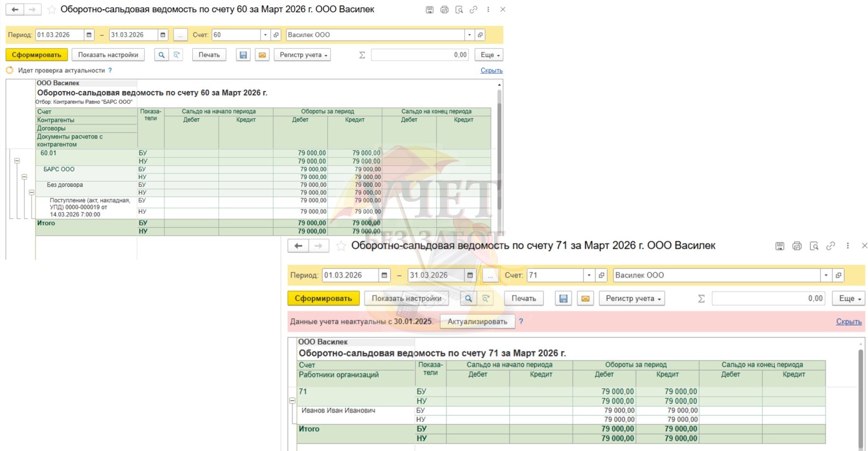The image size is (868, 451).
Task: Collapse the БАРС ООО group row
Action: [x=24, y=177]
